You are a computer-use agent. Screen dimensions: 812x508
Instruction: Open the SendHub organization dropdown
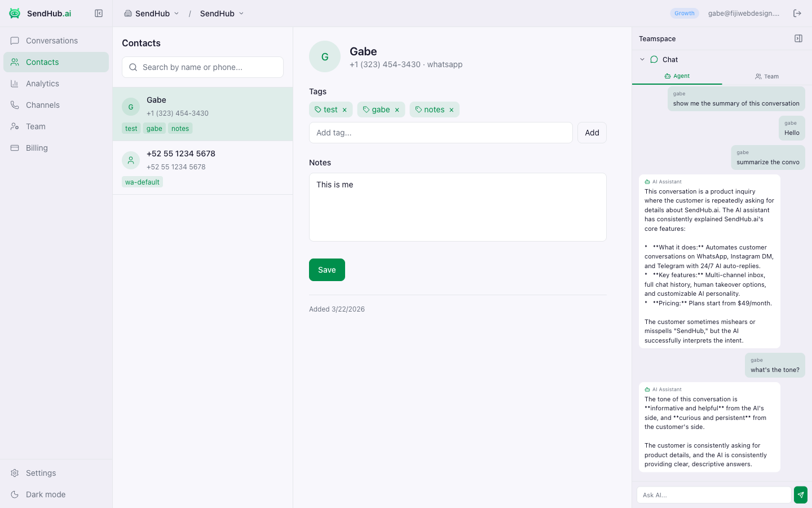click(152, 14)
